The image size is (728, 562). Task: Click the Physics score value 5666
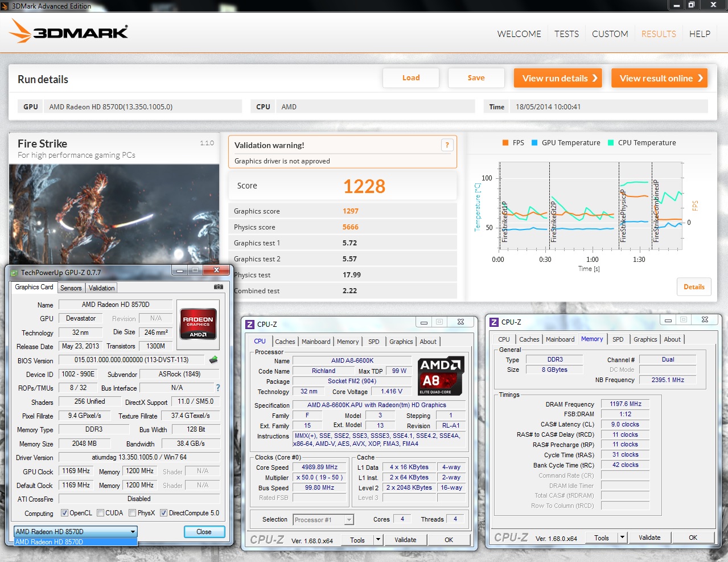tap(351, 227)
